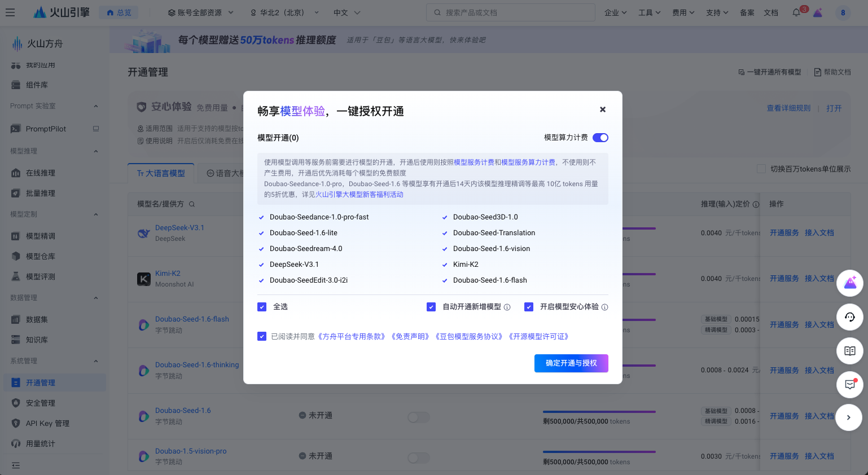
Task: Open Model Evaluation (模型评测)
Action: pos(41,276)
